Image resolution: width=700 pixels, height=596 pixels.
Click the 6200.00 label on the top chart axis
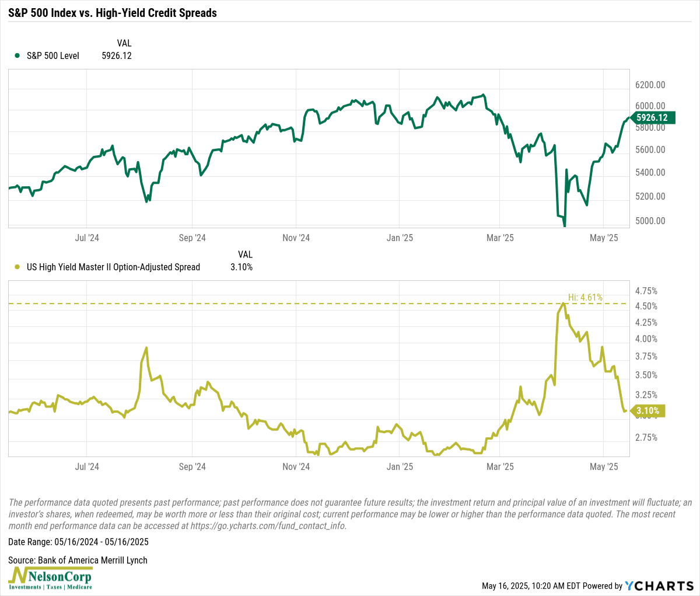tap(650, 85)
